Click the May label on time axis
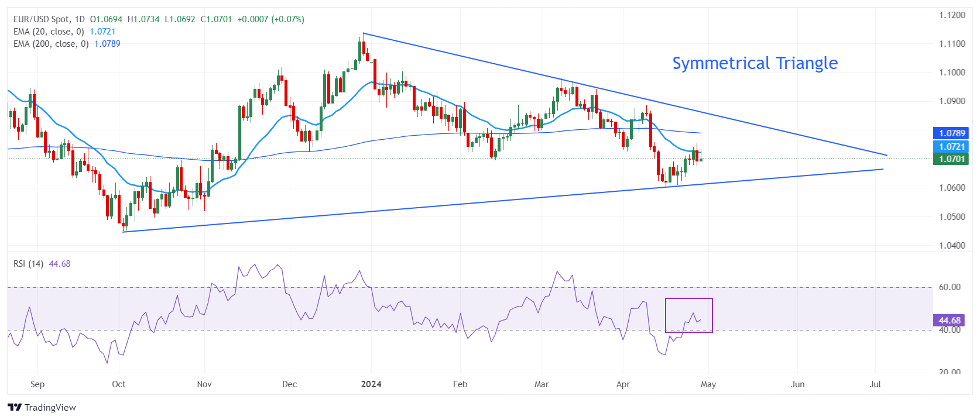980x420 pixels. 708,384
